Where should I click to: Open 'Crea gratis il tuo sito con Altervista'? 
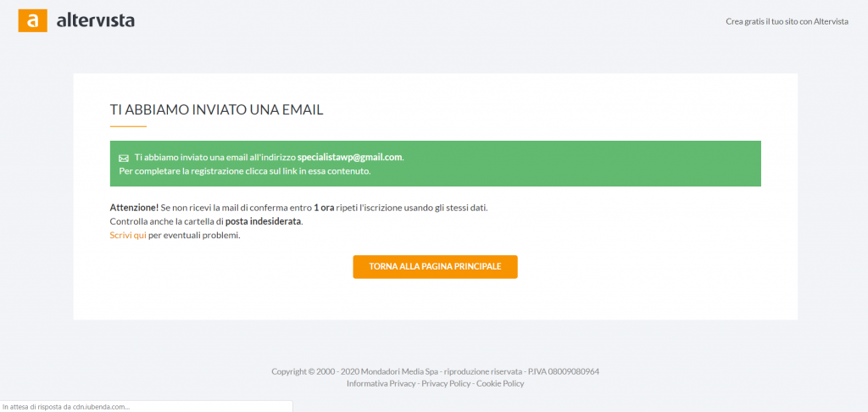(x=787, y=21)
